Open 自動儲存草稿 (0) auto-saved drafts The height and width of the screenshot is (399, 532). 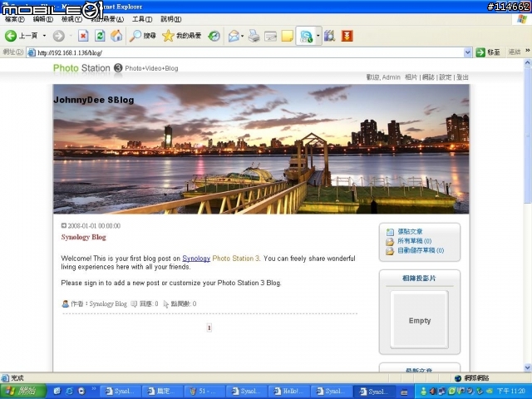click(x=421, y=250)
